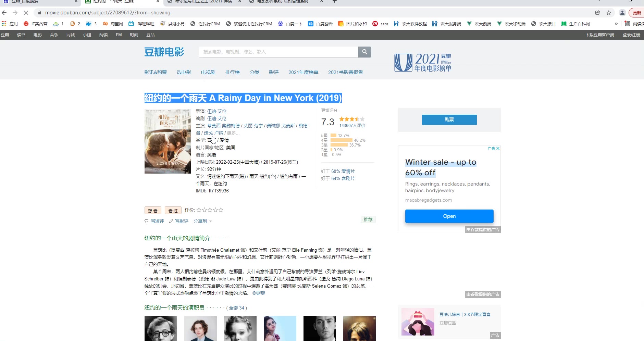Image resolution: width=644 pixels, height=341 pixels.
Task: Open the 选电影 nav tab
Action: pyautogui.click(x=184, y=72)
